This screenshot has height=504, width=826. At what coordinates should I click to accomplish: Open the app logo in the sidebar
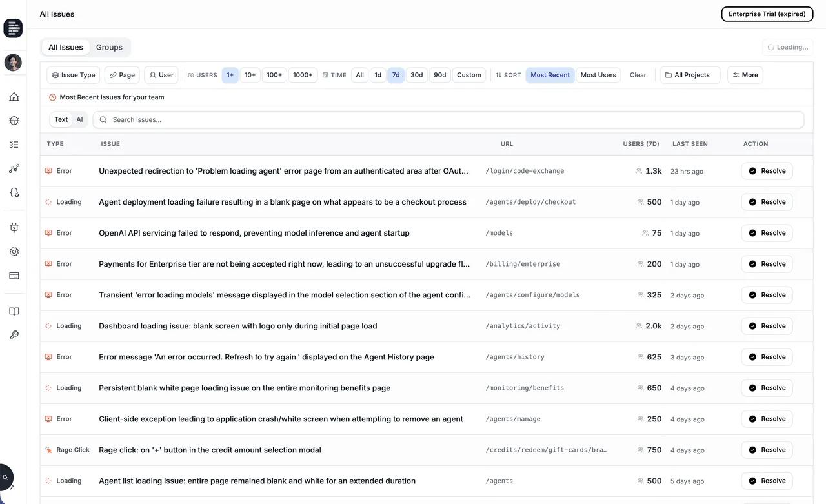click(13, 28)
